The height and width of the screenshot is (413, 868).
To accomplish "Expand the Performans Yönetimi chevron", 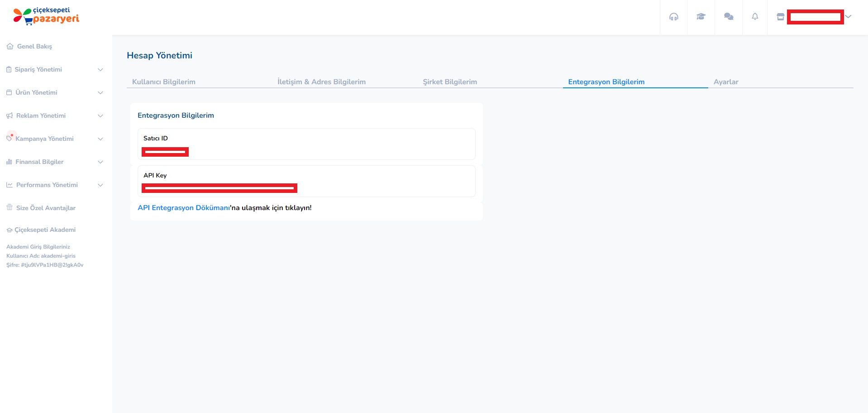I will (x=100, y=185).
